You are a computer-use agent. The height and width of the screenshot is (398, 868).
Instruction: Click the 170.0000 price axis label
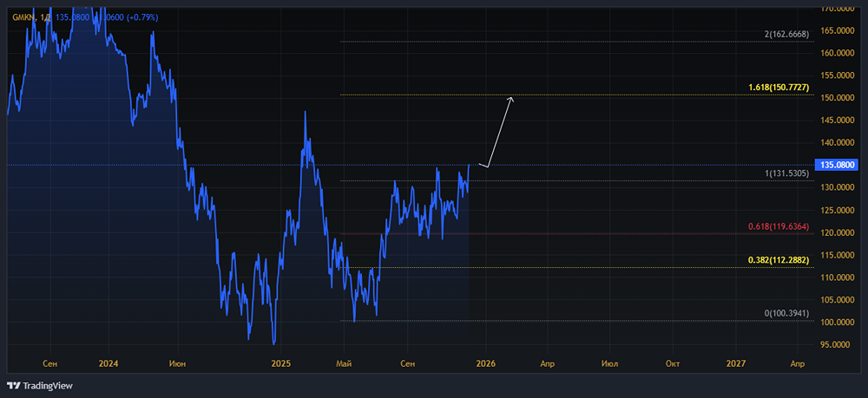pyautogui.click(x=838, y=9)
